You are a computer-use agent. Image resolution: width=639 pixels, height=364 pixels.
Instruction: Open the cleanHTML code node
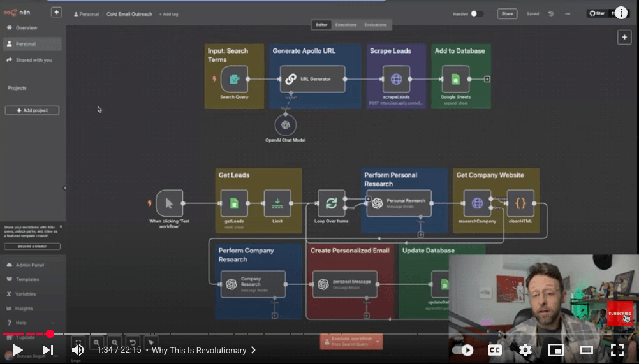tap(520, 203)
